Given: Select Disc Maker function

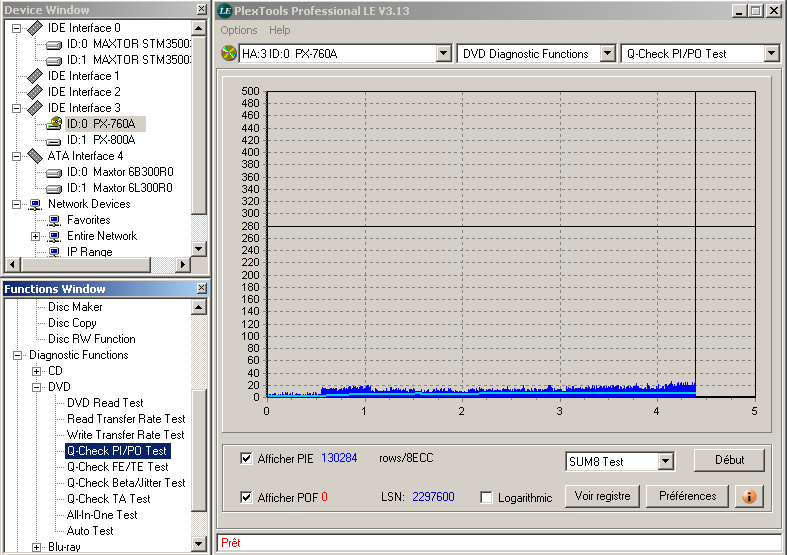Looking at the screenshot, I should (75, 307).
